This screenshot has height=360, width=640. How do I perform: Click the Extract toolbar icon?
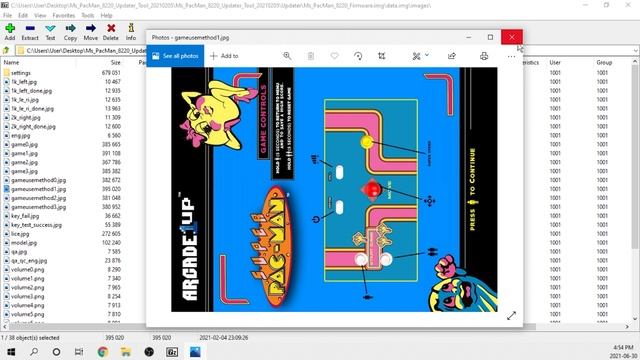[x=30, y=32]
